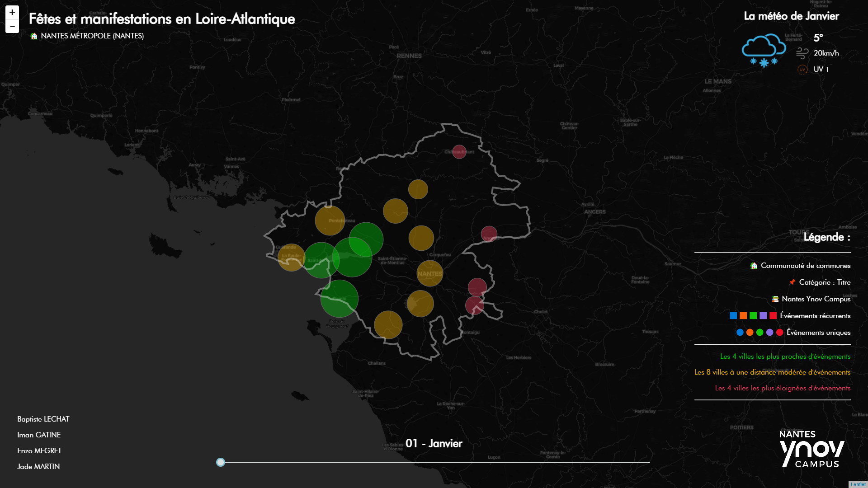
Task: Click the Nantes Ynov Campus logo
Action: tap(811, 449)
